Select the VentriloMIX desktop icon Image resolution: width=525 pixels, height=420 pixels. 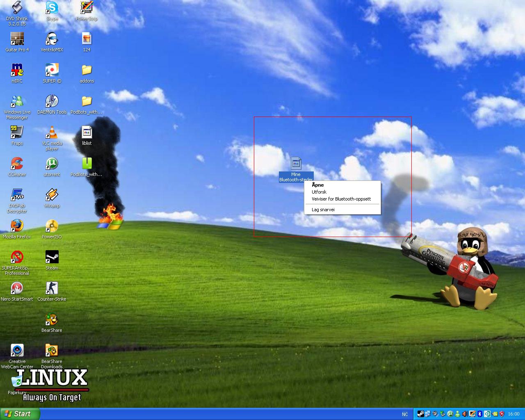point(52,42)
